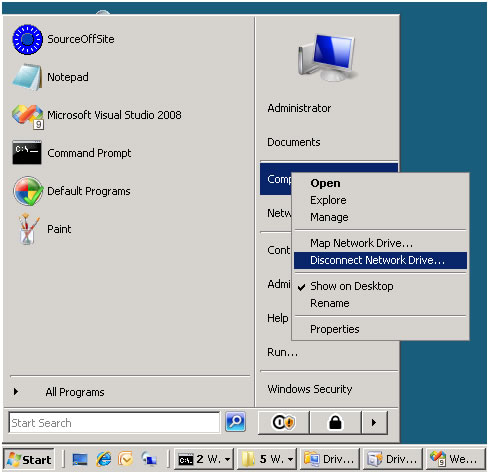Open Documents from Start menu
The image size is (489, 474).
[294, 142]
